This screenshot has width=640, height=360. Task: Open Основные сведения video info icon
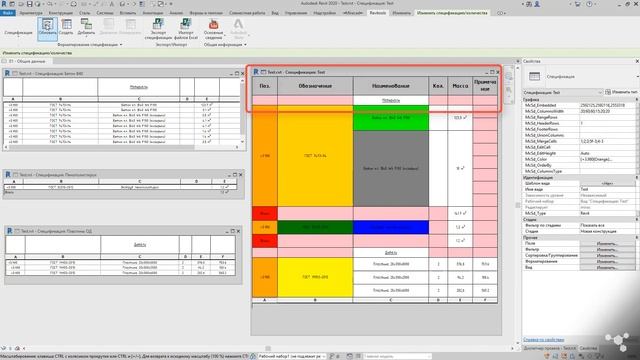pos(213,29)
